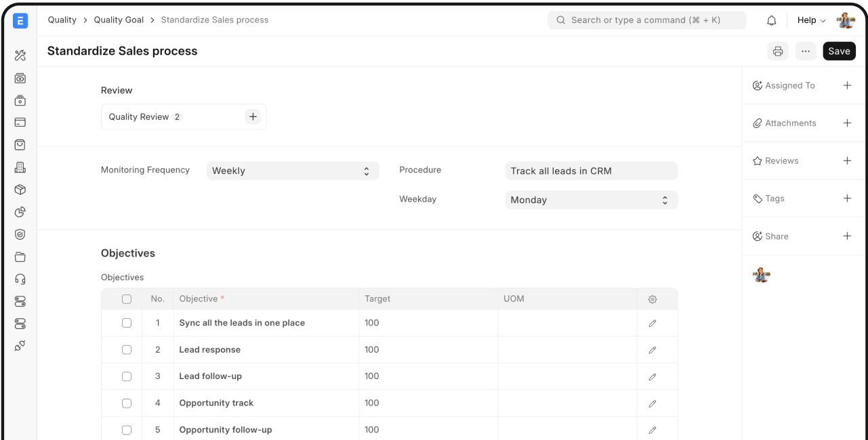The height and width of the screenshot is (440, 868).
Task: Open the notification bell
Action: click(x=771, y=20)
